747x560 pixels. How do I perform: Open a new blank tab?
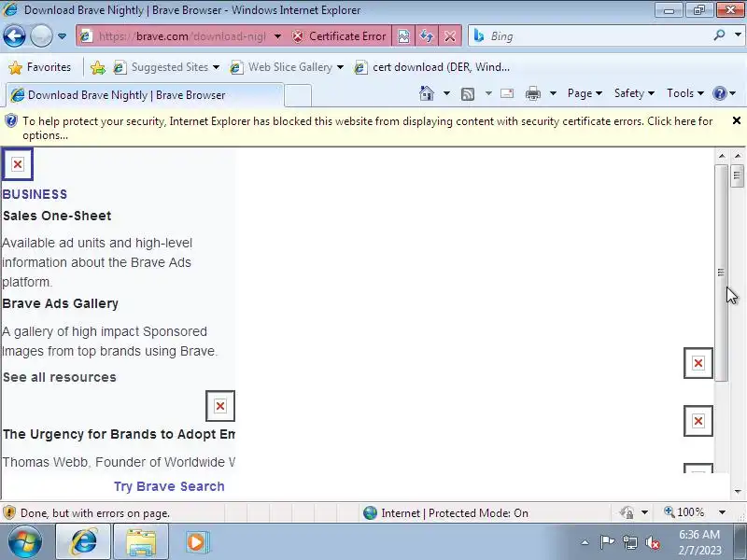point(298,95)
